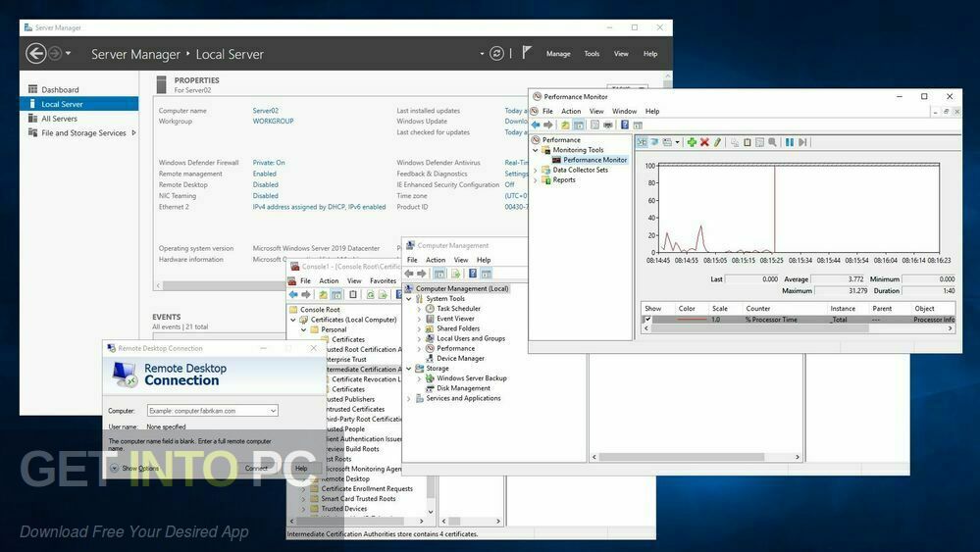
Task: Select Windows Server Backup in Computer Management
Action: [472, 378]
